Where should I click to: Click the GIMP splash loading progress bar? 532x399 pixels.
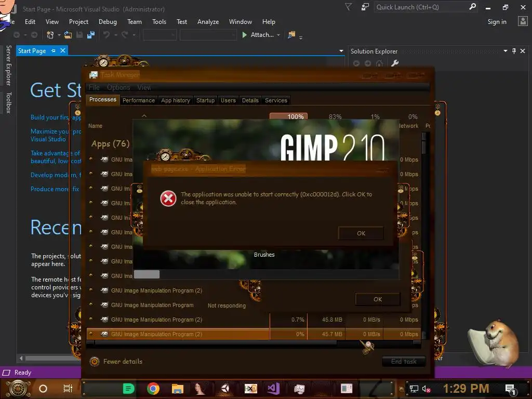[x=267, y=274]
